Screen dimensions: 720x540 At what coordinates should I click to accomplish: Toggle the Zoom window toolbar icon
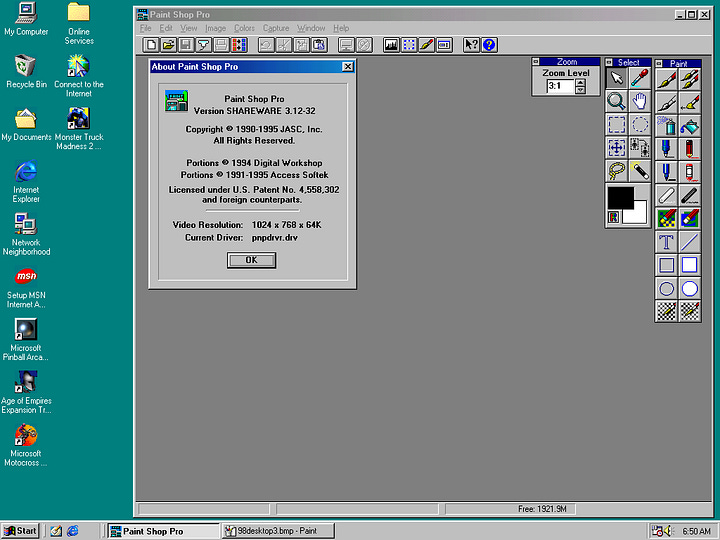pyautogui.click(x=444, y=45)
